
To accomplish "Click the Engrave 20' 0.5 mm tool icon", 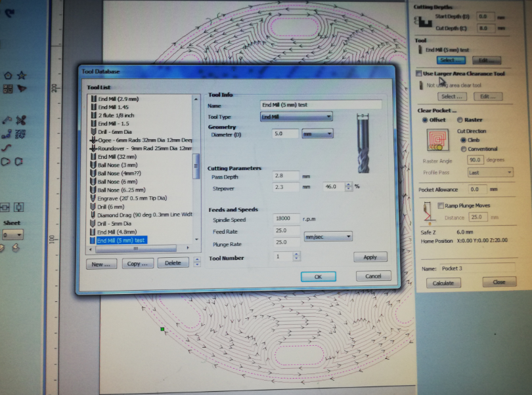I will click(93, 198).
